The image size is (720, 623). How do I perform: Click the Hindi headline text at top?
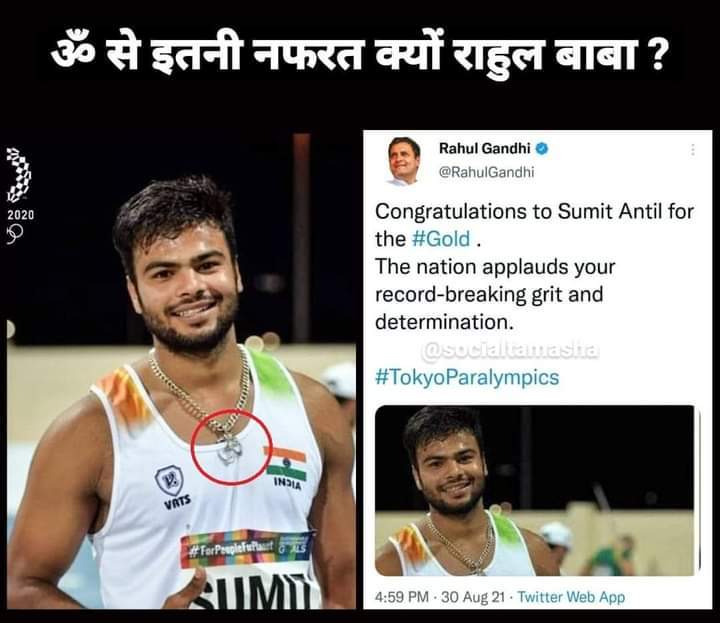(359, 55)
